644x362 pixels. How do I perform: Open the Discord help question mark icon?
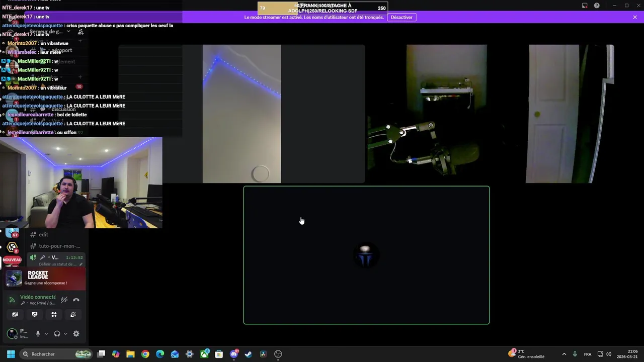click(x=597, y=6)
